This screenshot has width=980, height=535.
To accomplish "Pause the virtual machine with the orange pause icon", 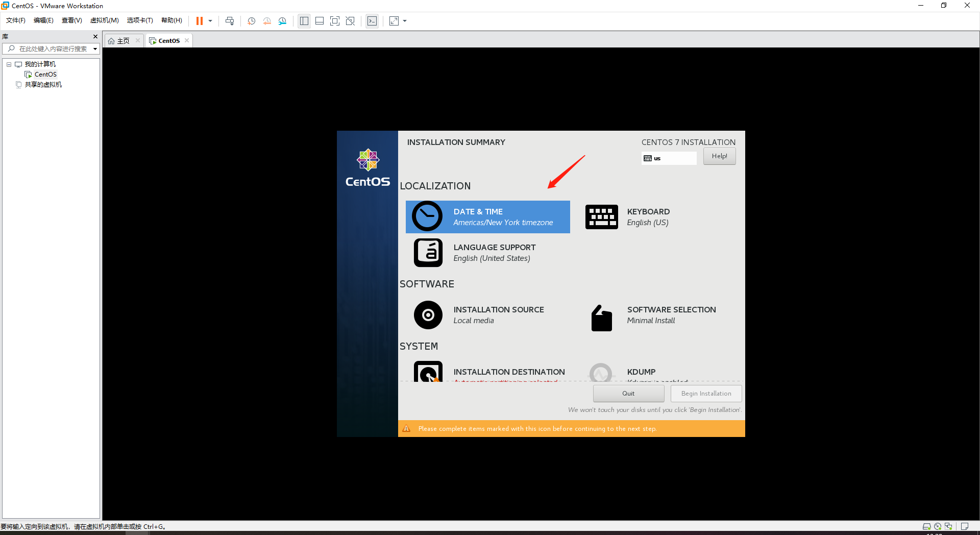I will tap(200, 21).
